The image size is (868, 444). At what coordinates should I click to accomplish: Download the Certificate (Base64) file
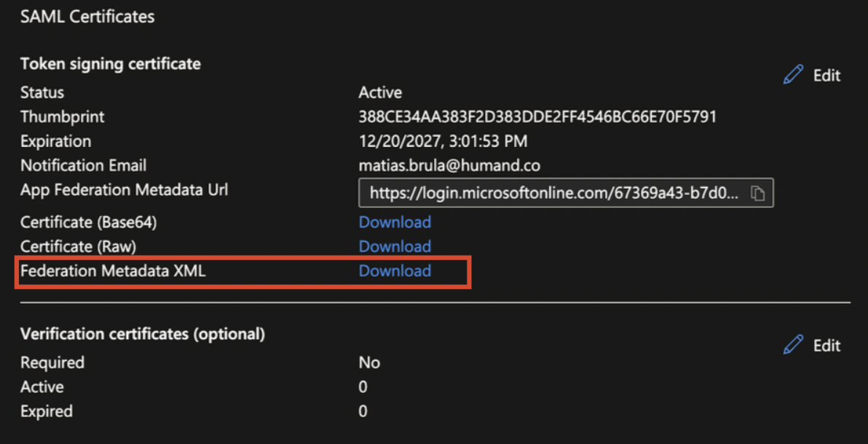pos(395,222)
